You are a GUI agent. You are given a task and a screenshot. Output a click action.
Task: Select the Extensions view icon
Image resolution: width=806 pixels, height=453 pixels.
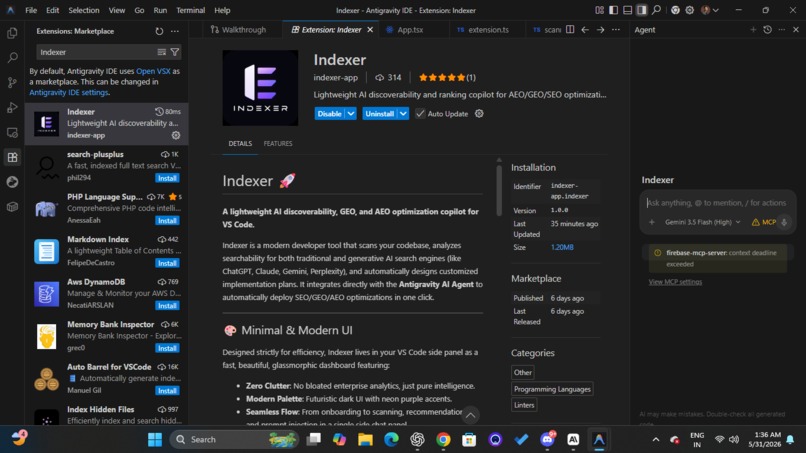pos(12,157)
